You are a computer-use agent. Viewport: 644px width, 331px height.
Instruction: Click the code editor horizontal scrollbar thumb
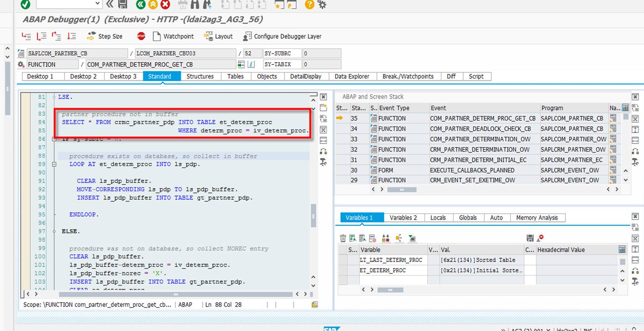click(x=176, y=294)
